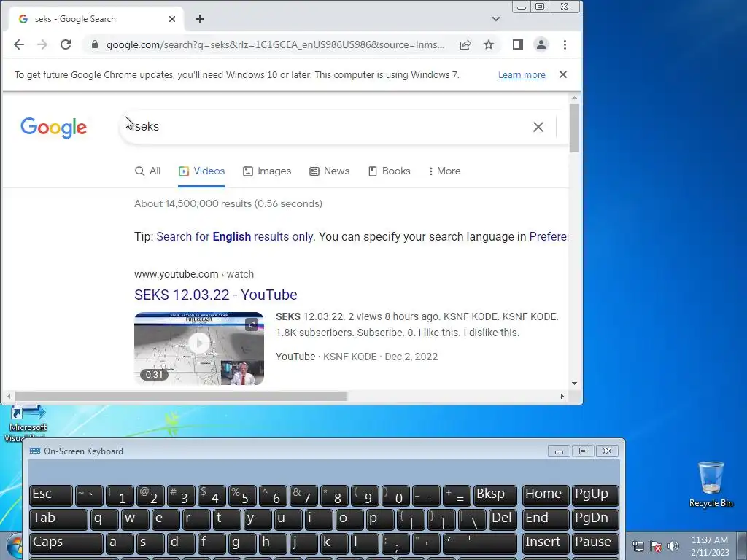
Task: Tap the 5 key on On-Screen Keyboard
Action: [242, 495]
